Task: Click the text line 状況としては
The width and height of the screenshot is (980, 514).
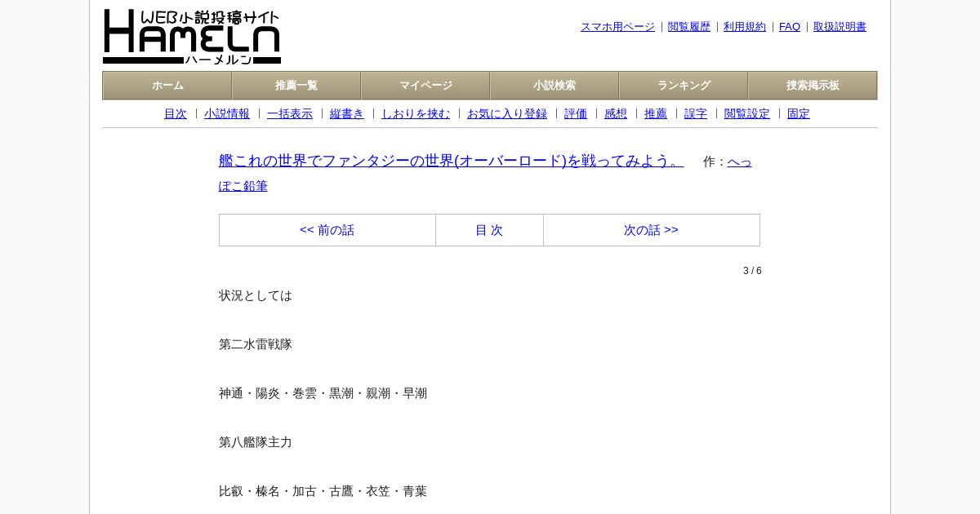Action: pos(256,295)
